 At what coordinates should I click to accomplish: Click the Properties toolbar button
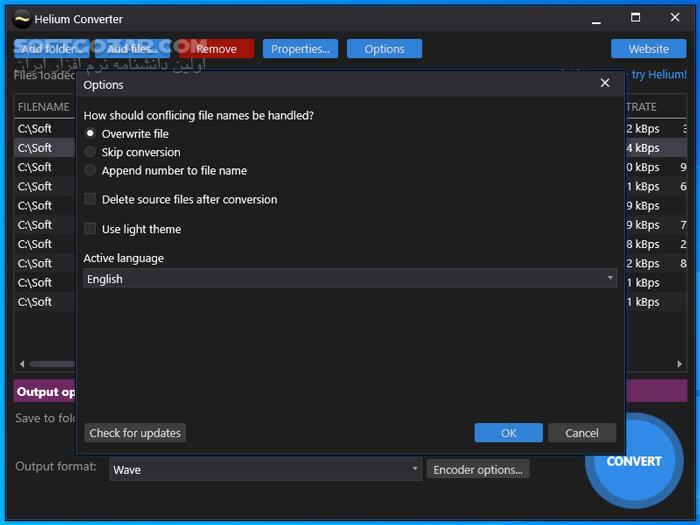(x=300, y=49)
